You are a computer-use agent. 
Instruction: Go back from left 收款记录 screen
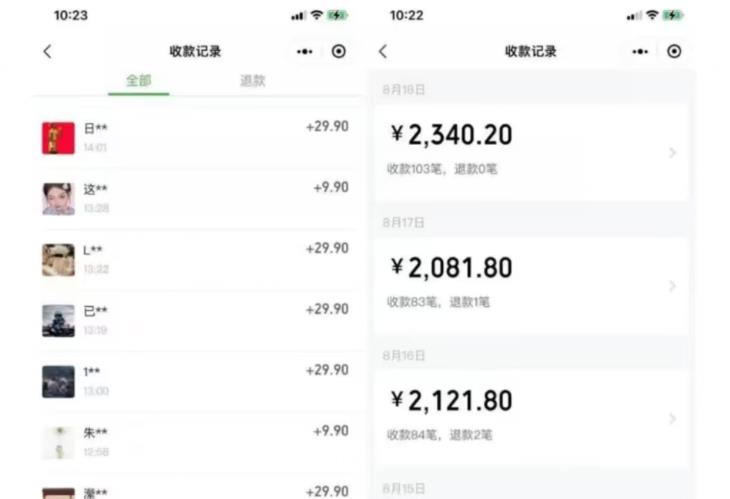[47, 52]
